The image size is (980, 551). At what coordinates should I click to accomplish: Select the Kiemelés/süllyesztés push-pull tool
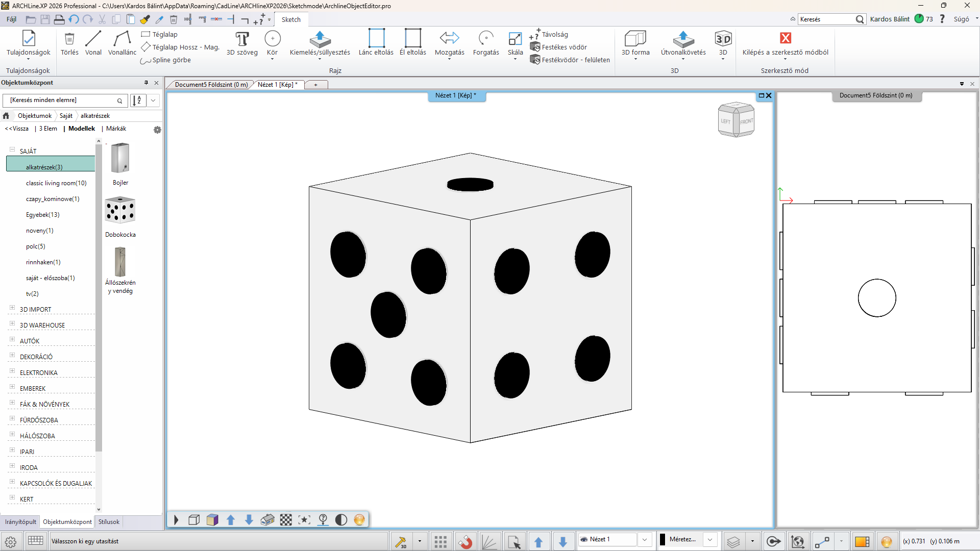320,43
